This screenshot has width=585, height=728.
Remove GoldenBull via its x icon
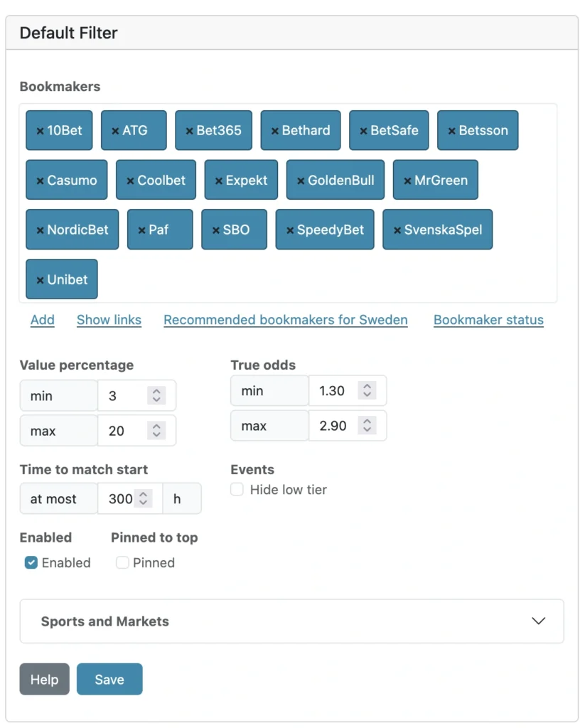click(x=301, y=181)
